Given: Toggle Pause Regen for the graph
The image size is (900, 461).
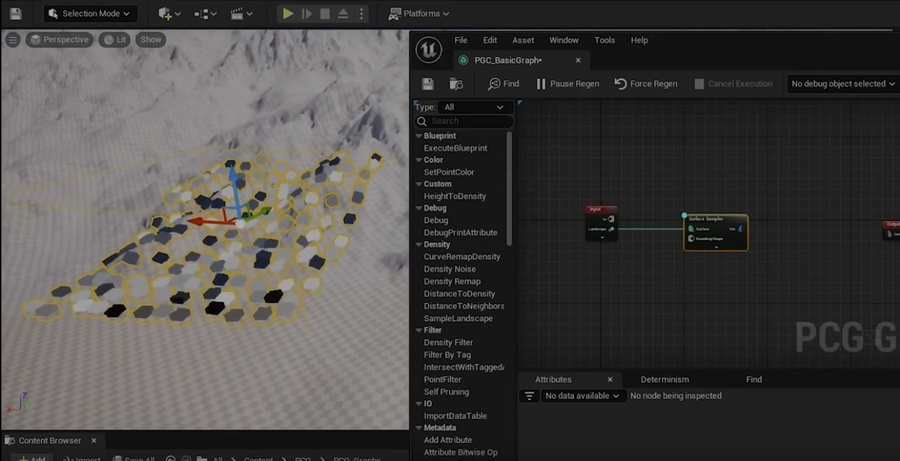Looking at the screenshot, I should click(567, 84).
